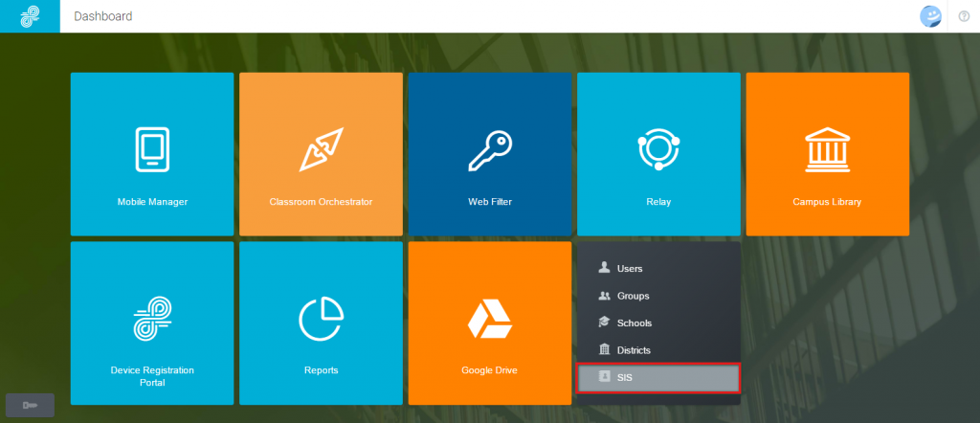Screen dimensions: 980x423
Task: Open the Device Registration Portal logo icon
Action: tap(152, 318)
